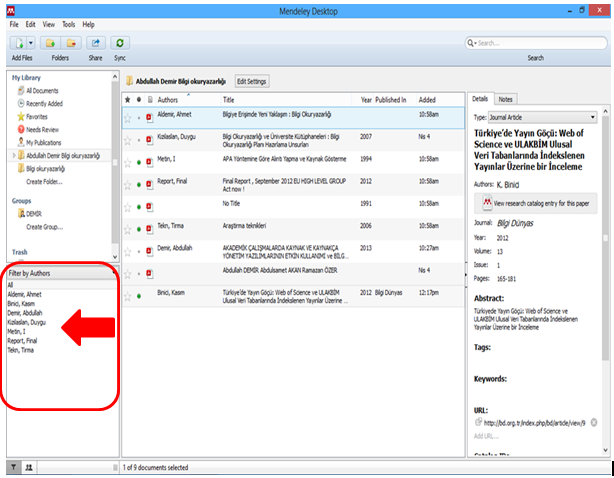Select Needs Review in My Library
The height and width of the screenshot is (478, 614).
(x=42, y=130)
